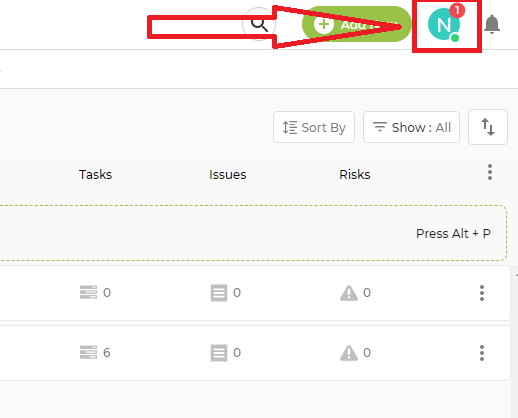This screenshot has width=518, height=418.
Task: Click issues icon in the first row
Action: 219,293
